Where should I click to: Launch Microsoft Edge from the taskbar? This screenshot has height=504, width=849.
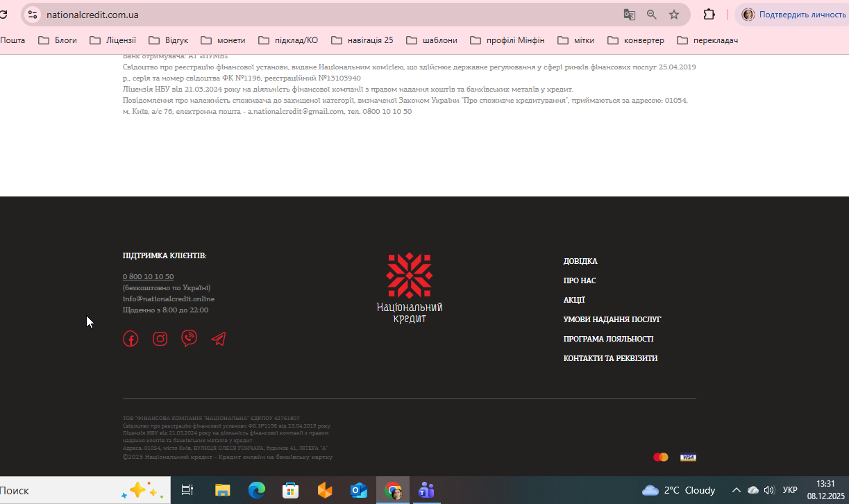pos(257,490)
